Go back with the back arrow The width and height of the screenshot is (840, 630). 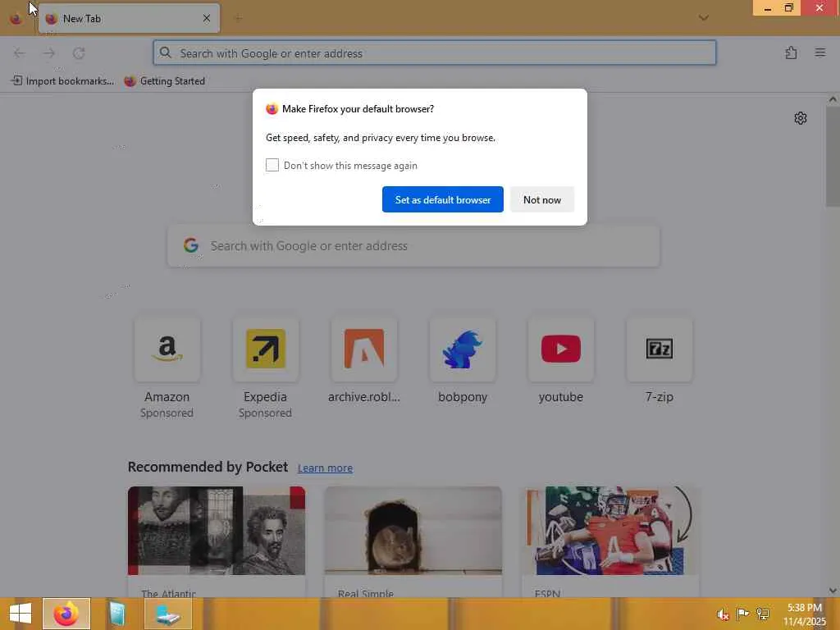20,53
